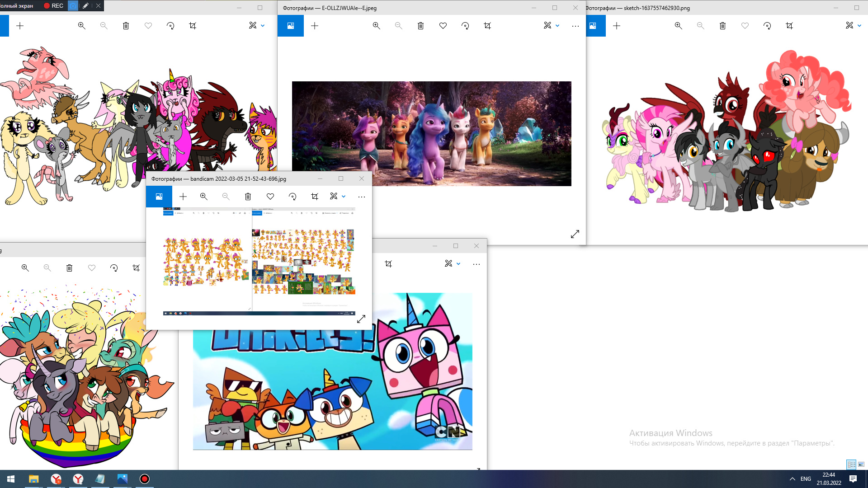Show hidden system tray icons
This screenshot has width=868, height=488.
pyautogui.click(x=792, y=479)
